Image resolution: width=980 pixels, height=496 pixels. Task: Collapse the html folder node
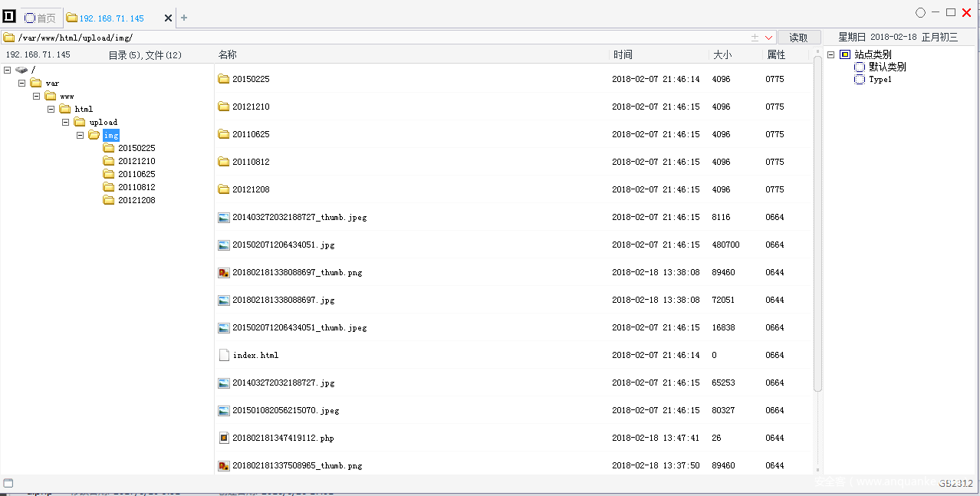point(51,109)
